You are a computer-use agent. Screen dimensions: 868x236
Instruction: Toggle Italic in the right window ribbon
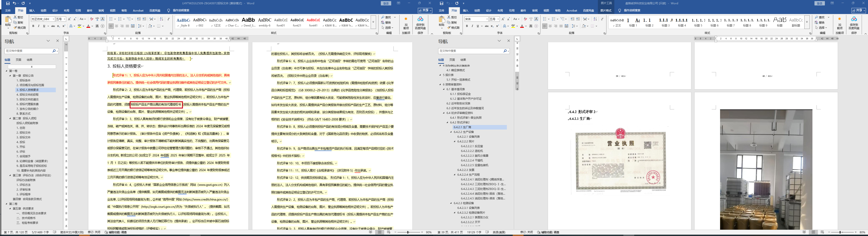tap(472, 26)
